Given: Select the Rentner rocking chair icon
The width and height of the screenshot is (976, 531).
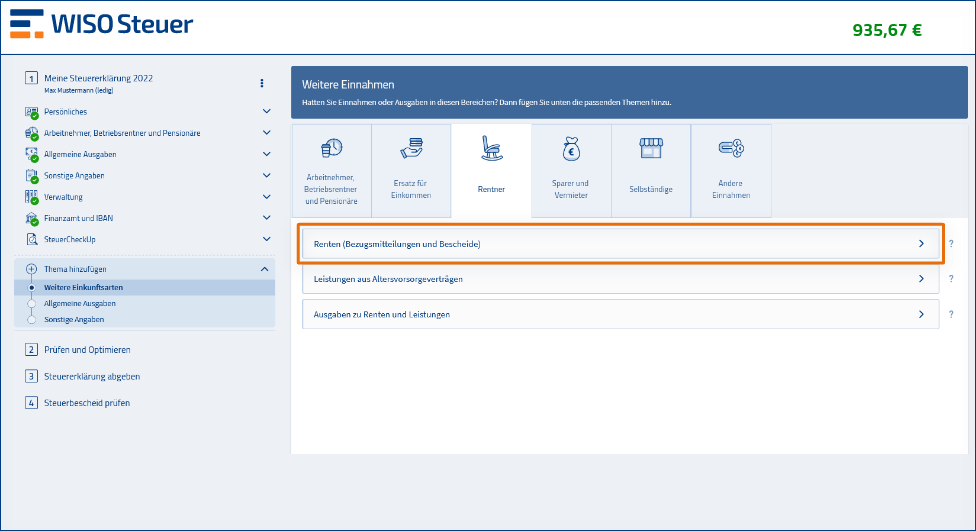Looking at the screenshot, I should coord(491,150).
